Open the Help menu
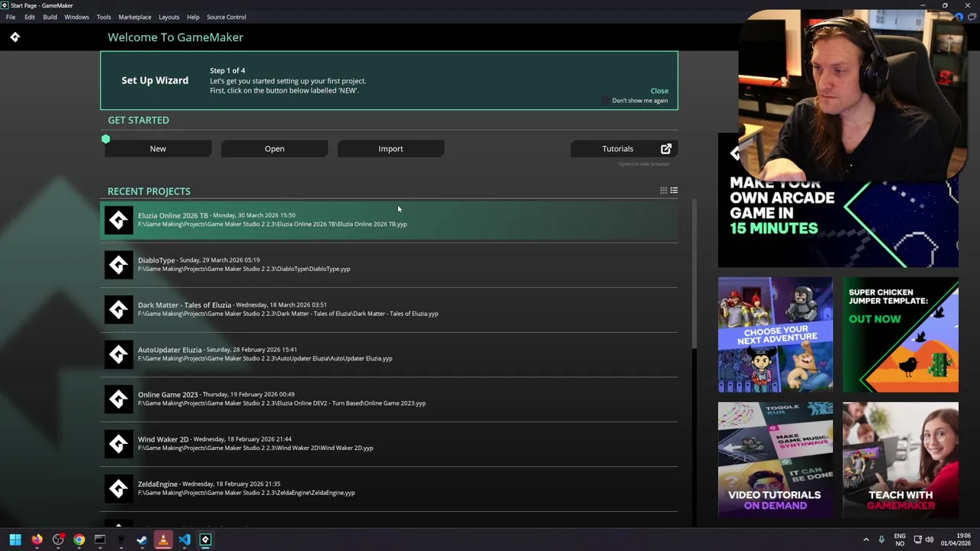The image size is (980, 551). [193, 17]
